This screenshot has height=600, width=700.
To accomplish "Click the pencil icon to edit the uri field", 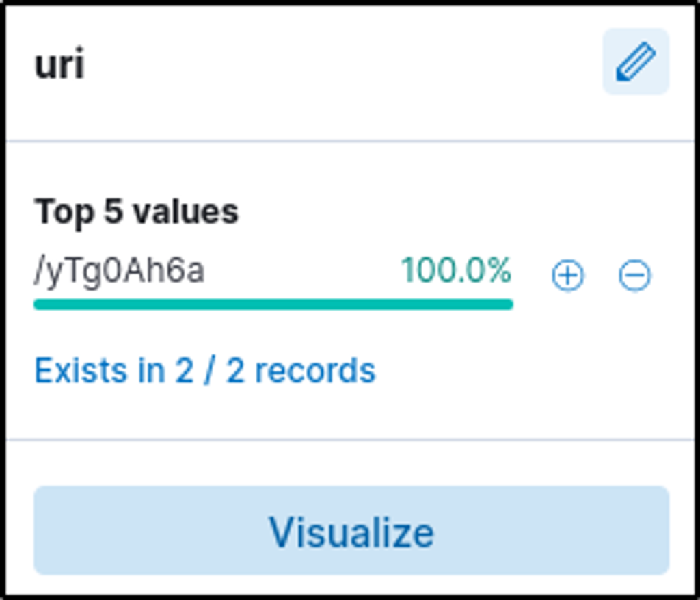I will [x=635, y=62].
